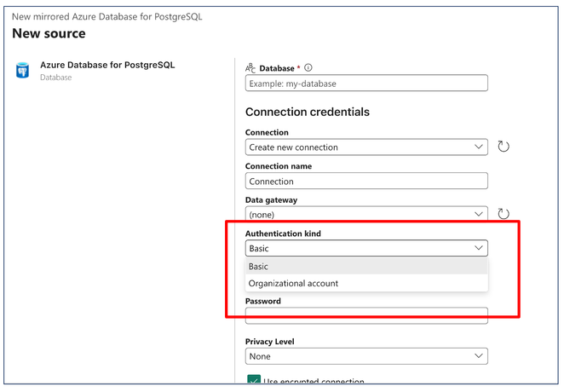Click the New source heading
This screenshot has height=392, width=564.
[x=49, y=33]
